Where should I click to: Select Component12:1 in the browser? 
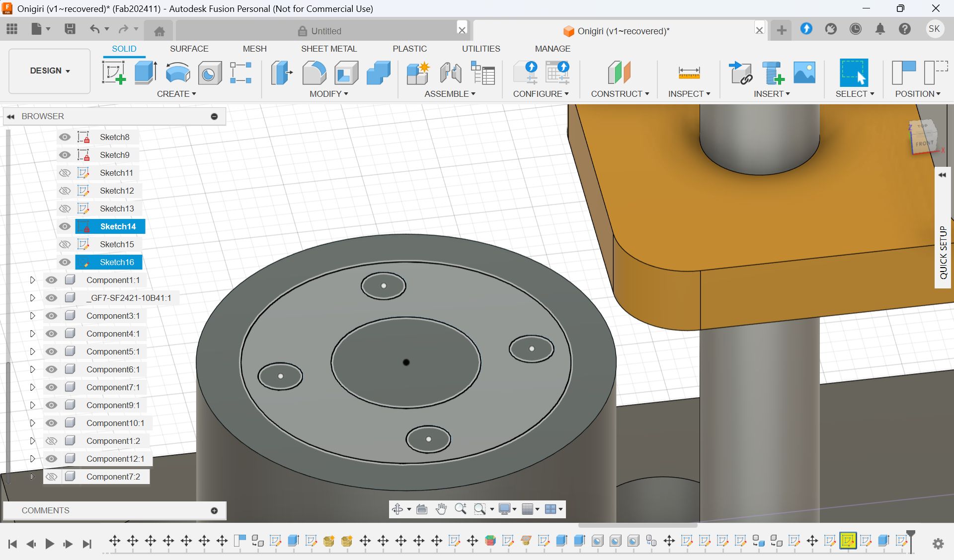[115, 459]
